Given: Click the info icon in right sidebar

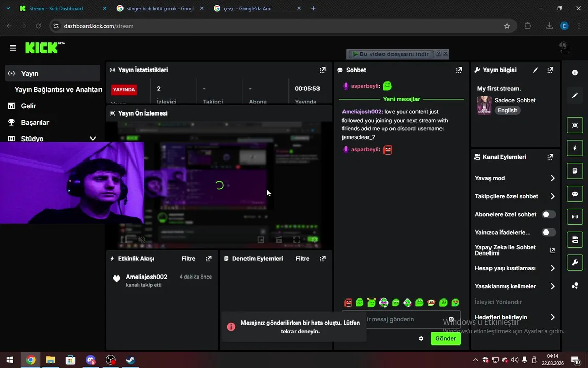Looking at the screenshot, I should [x=575, y=73].
